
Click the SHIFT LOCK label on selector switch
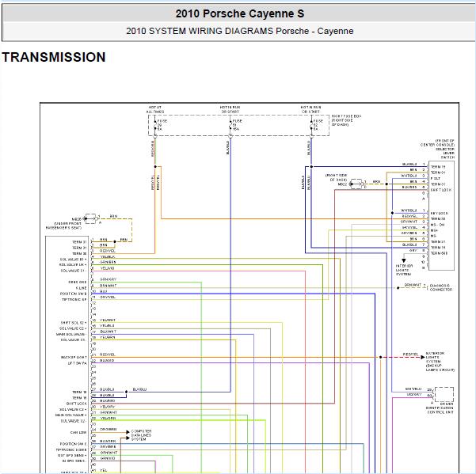[441, 190]
